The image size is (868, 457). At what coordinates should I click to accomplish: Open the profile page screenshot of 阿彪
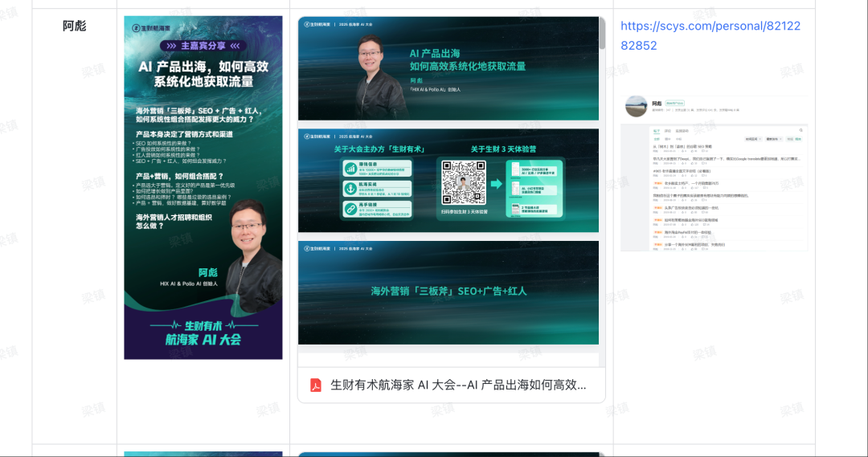pos(714,173)
